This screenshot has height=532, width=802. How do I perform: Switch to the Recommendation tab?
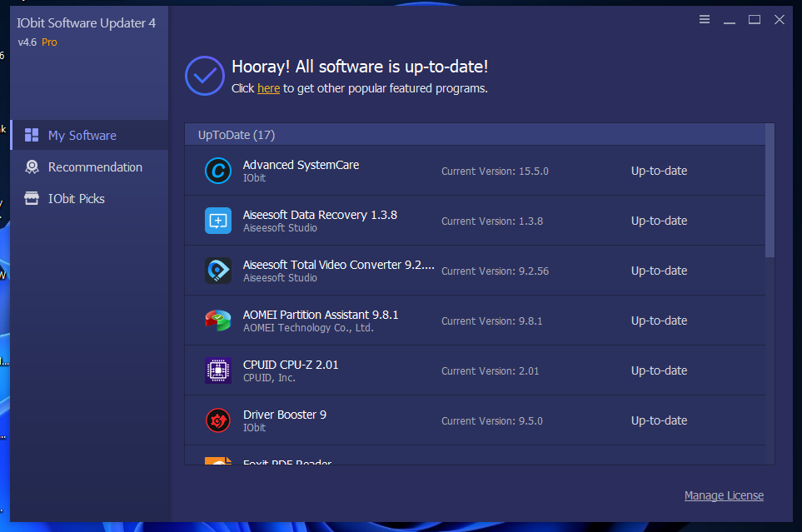(95, 167)
